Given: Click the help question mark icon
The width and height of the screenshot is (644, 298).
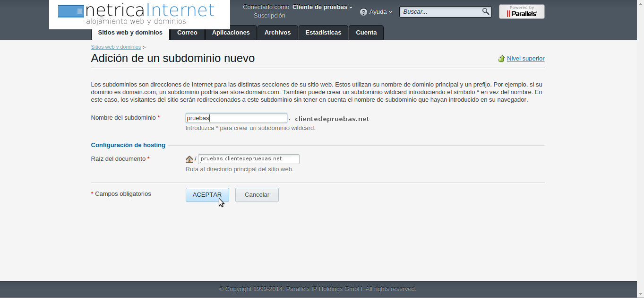Looking at the screenshot, I should pyautogui.click(x=363, y=12).
